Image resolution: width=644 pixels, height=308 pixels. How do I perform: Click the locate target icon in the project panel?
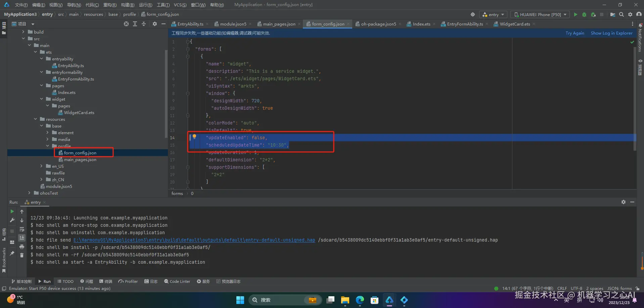click(126, 24)
